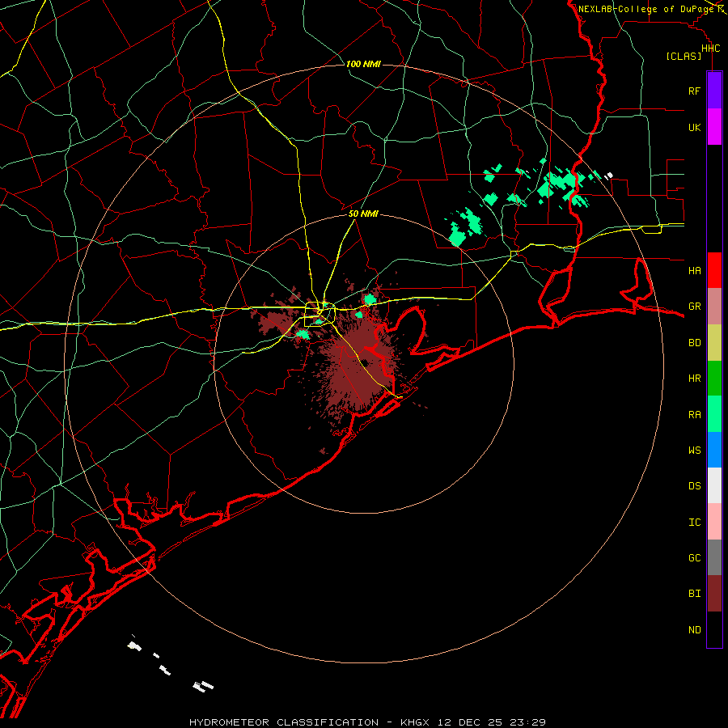728x728 pixels.
Task: Click the HA red legend swatch
Action: tap(714, 270)
